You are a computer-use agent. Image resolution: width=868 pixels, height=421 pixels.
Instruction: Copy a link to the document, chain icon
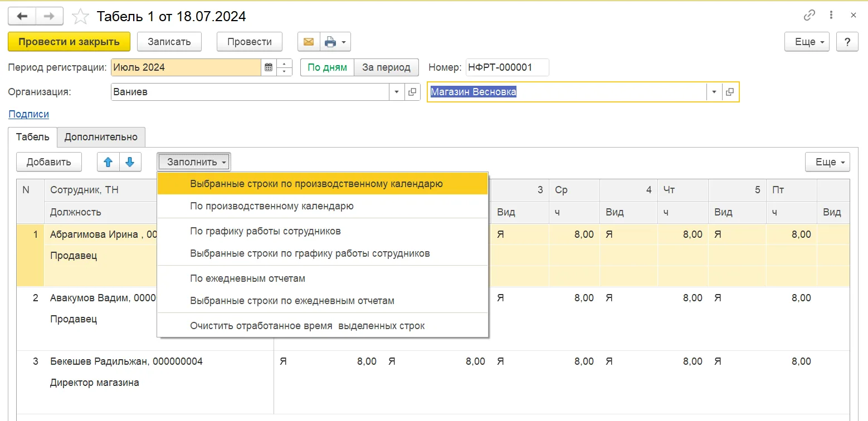coord(810,16)
